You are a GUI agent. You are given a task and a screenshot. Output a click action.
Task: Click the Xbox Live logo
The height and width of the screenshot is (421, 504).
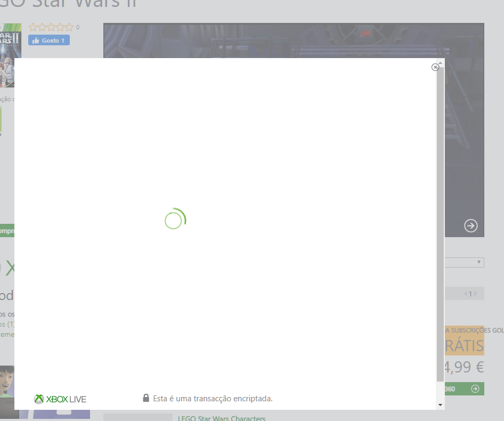click(x=60, y=399)
